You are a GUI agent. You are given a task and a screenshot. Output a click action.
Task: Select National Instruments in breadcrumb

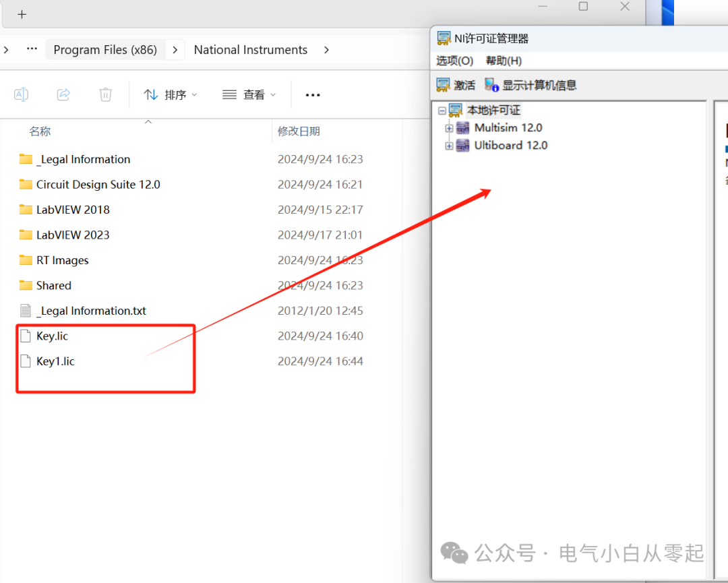(x=251, y=50)
